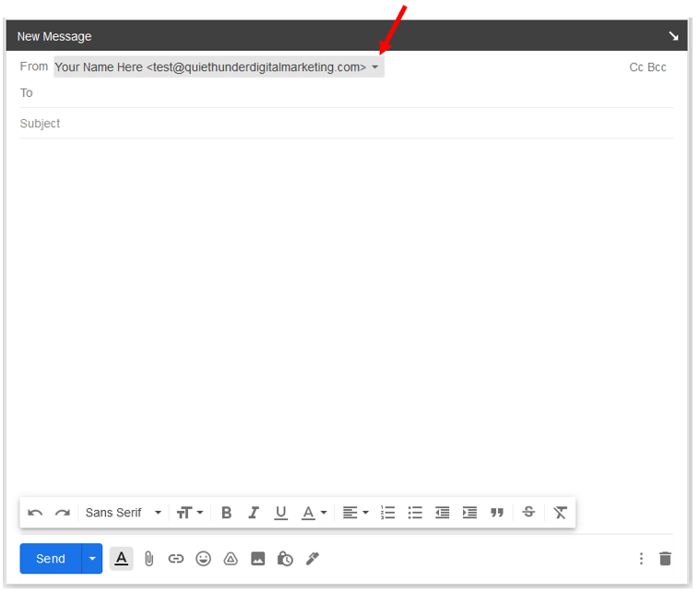Viewport: 700px width, 594px height.
Task: Open the From address dropdown
Action: (219, 67)
